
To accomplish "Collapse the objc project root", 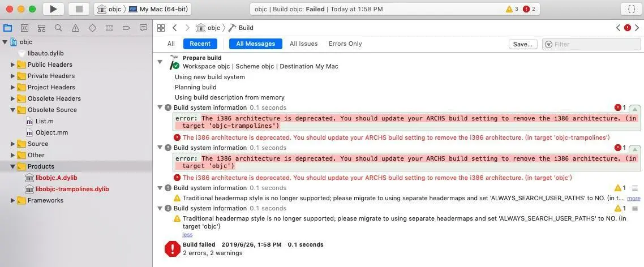I will click(5, 42).
